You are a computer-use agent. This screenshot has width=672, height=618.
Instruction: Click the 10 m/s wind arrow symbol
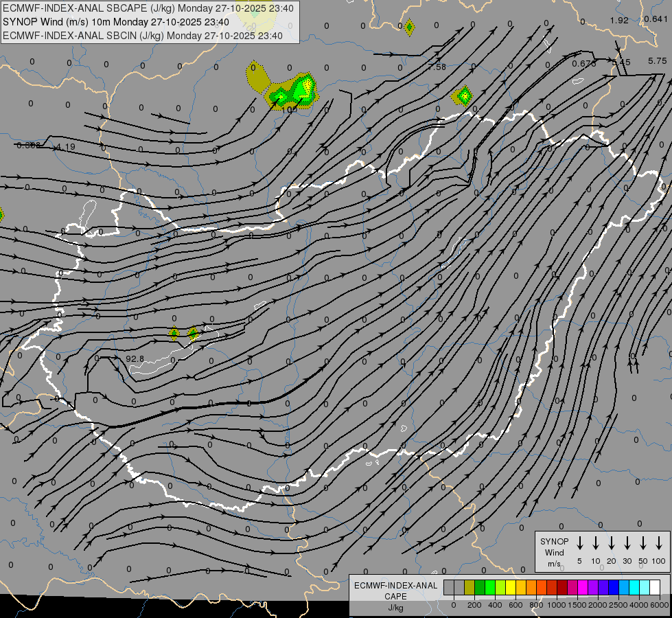point(595,543)
